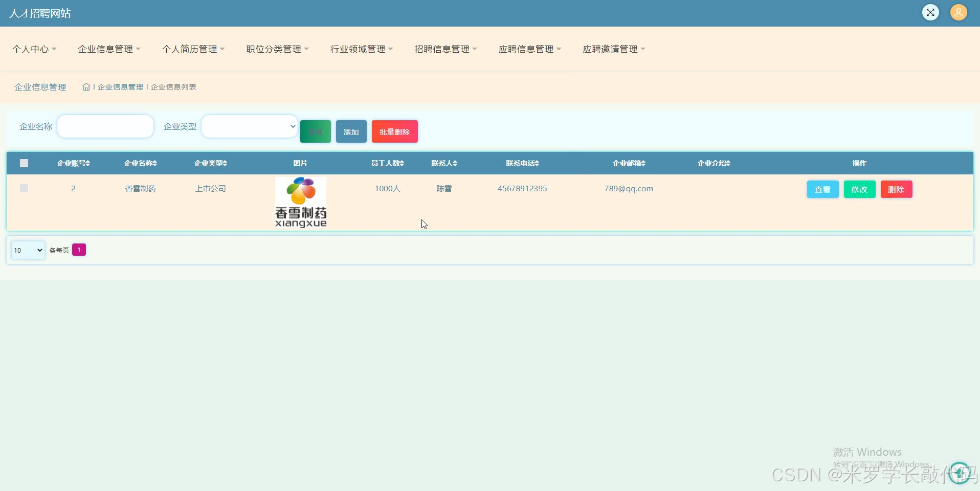Click the red 批量删除 button
This screenshot has height=491, width=980.
(395, 131)
